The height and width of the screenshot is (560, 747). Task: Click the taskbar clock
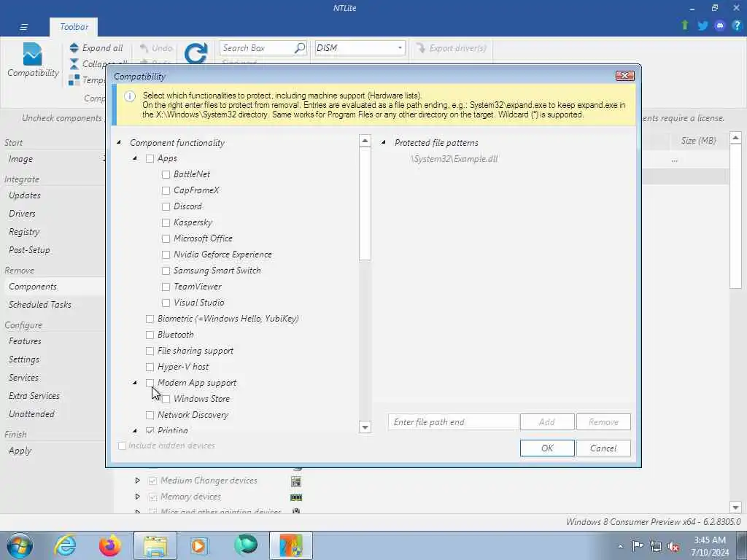(710, 546)
